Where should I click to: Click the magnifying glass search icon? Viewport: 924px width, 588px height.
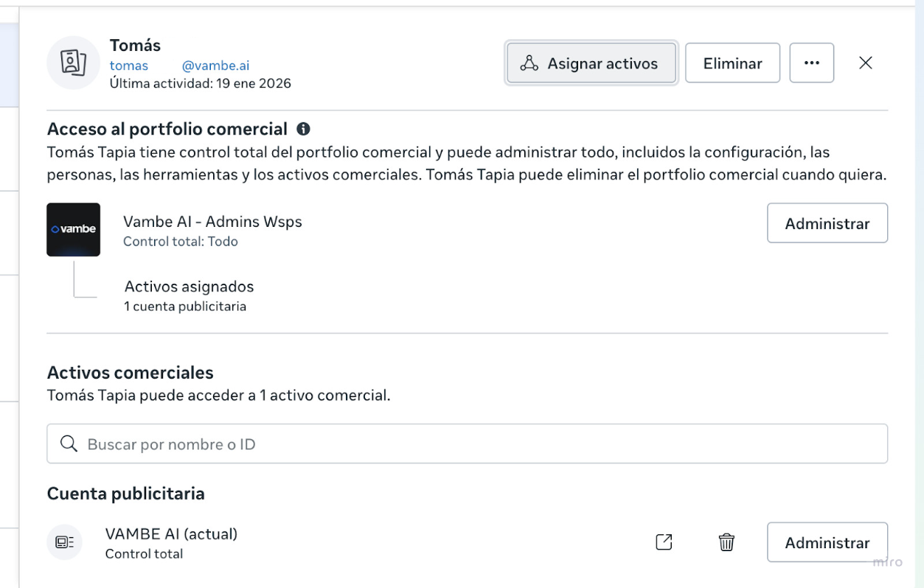[x=69, y=444]
